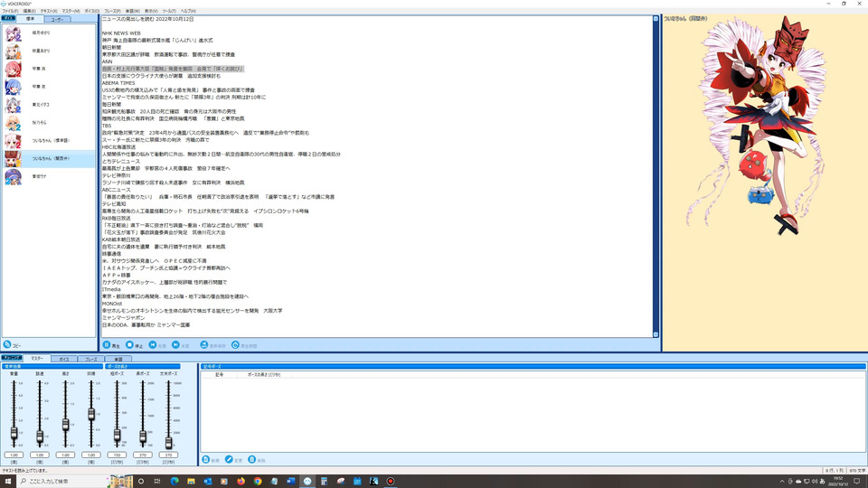This screenshot has width=868, height=488.
Task: Switch to the 単語 tuning tab
Action: pyautogui.click(x=118, y=359)
